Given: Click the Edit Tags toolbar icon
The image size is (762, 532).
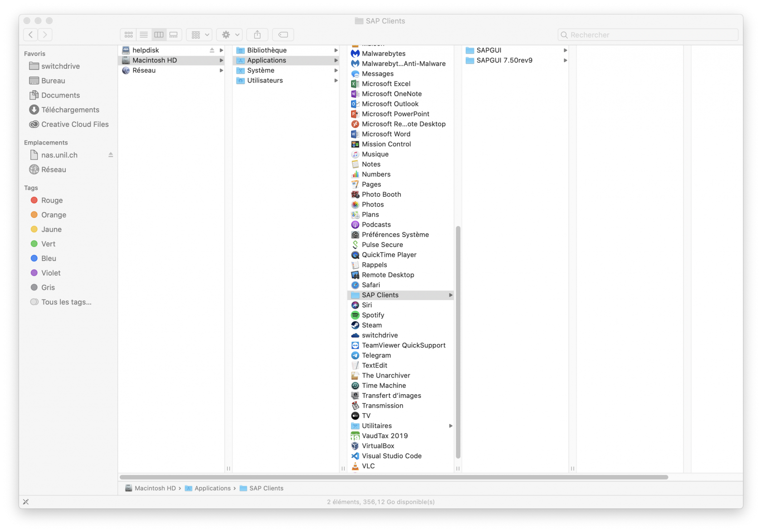Looking at the screenshot, I should [x=283, y=35].
